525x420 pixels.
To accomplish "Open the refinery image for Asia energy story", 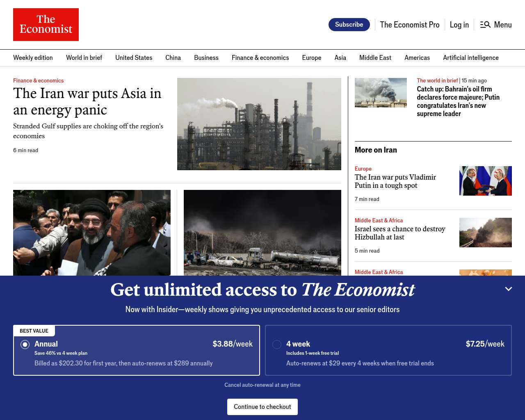I will tap(259, 124).
